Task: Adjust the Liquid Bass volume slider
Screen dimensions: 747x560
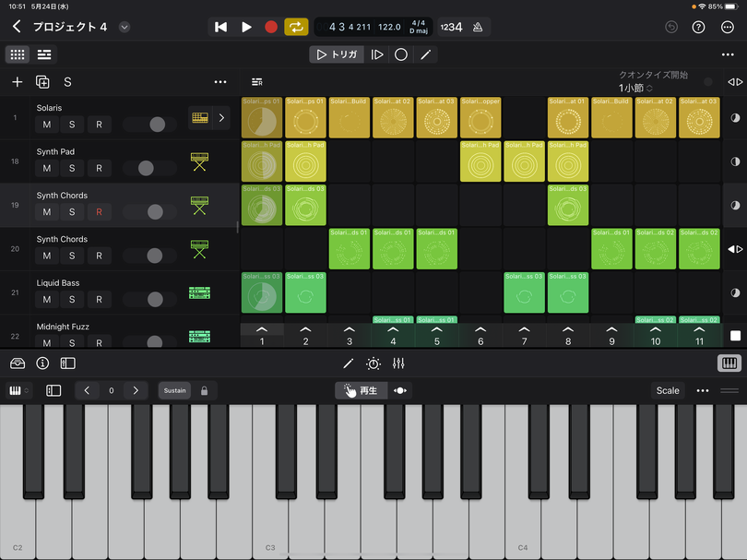Action: (x=149, y=299)
